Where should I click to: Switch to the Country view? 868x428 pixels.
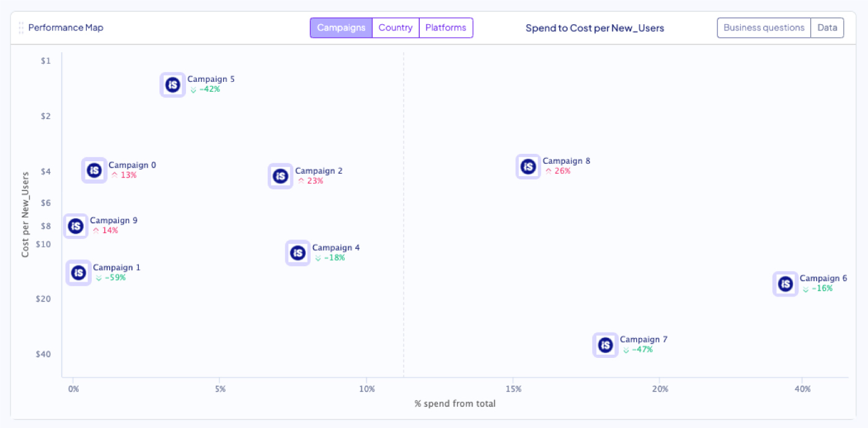click(x=396, y=28)
